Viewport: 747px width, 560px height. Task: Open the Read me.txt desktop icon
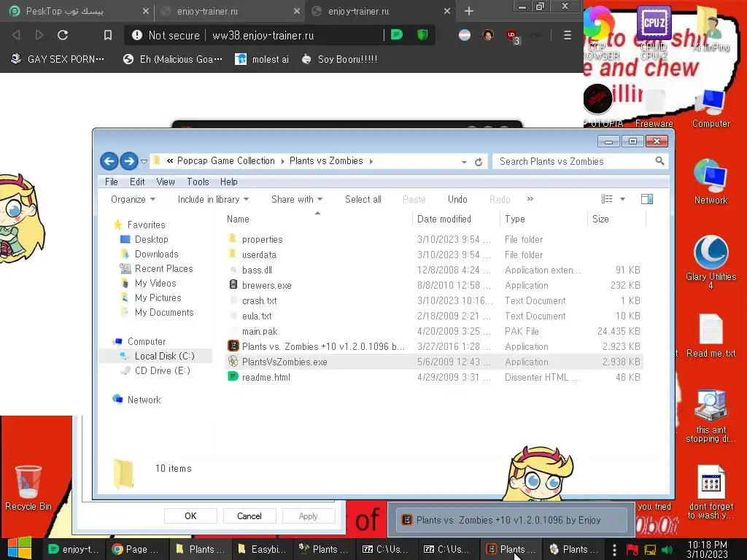[x=711, y=335]
